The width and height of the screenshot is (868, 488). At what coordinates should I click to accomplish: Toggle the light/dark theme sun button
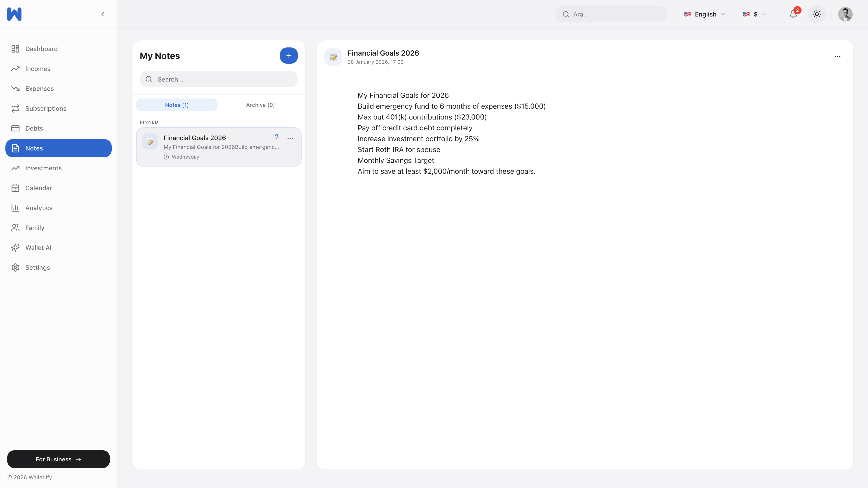[816, 14]
